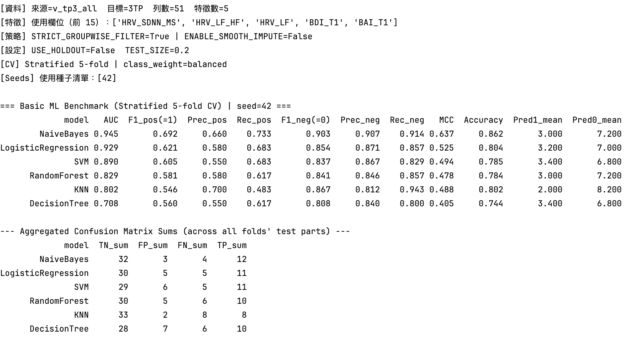Click the Aggregated Confusion Matrix Sums heading
The height and width of the screenshot is (343, 644).
[x=175, y=232]
